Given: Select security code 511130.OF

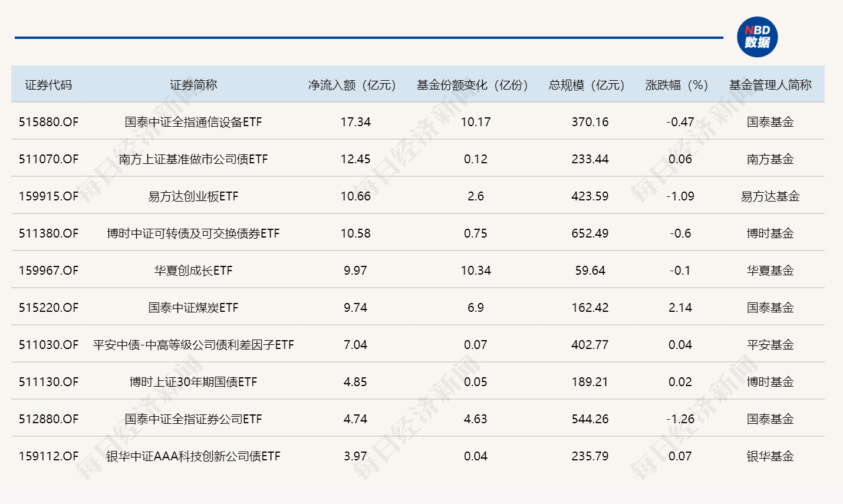Looking at the screenshot, I should pyautogui.click(x=48, y=382).
